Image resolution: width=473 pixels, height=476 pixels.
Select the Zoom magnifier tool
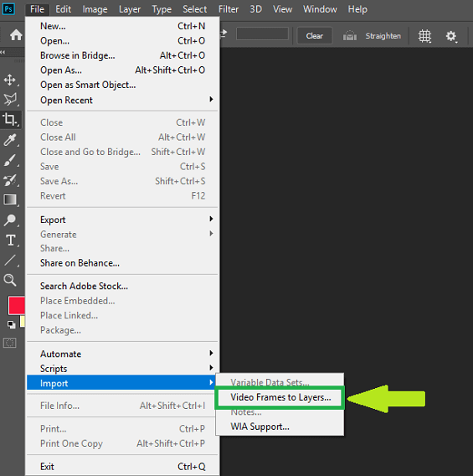tap(10, 280)
